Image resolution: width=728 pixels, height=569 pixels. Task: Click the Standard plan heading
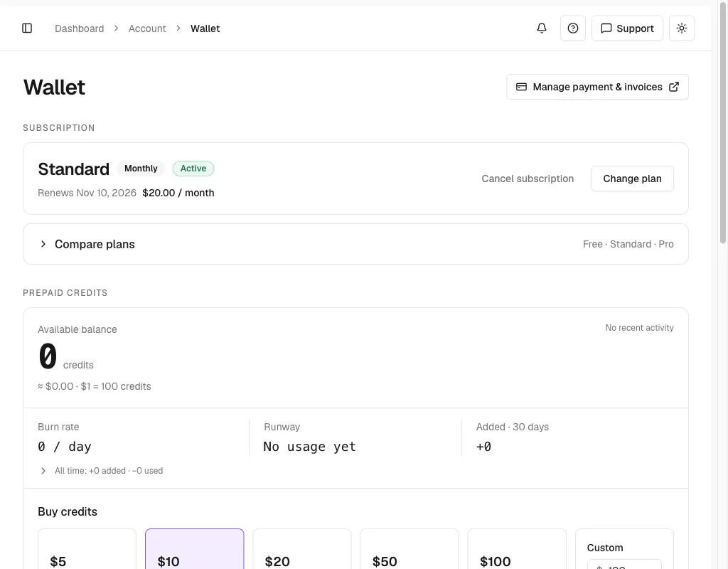pyautogui.click(x=74, y=169)
